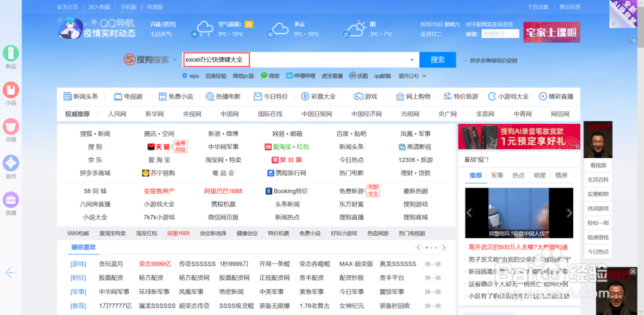Click the 小游戏大全 icon in category bar
The image size is (644, 315).
pos(492,97)
